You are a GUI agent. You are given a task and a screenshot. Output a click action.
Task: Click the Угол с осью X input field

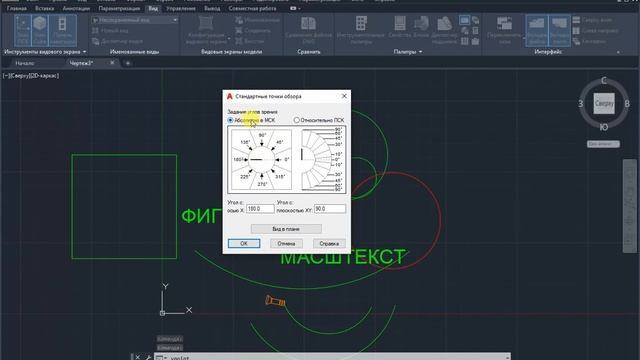260,209
